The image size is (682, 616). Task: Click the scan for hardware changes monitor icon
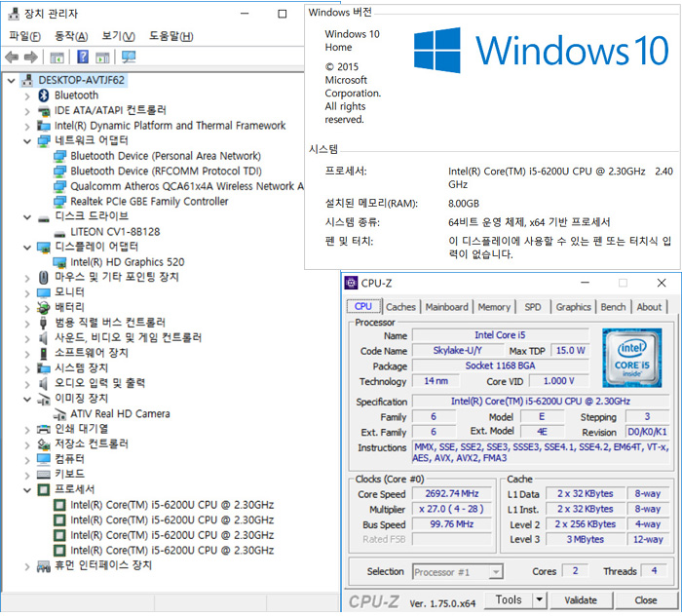click(x=129, y=57)
